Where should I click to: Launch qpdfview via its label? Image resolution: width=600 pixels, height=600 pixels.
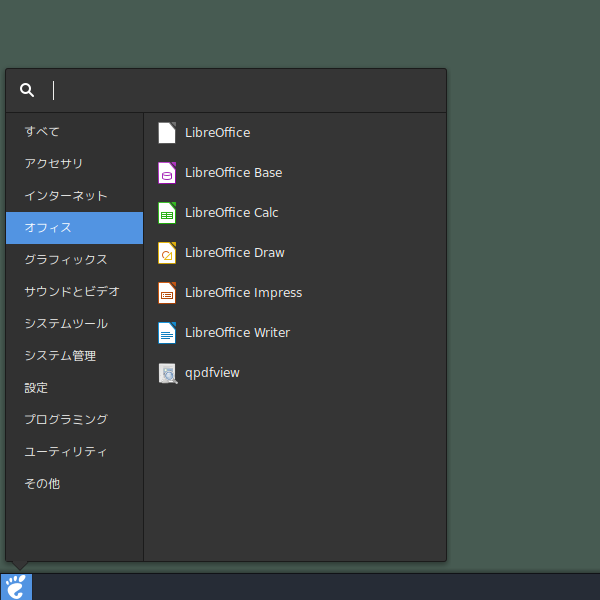point(212,373)
